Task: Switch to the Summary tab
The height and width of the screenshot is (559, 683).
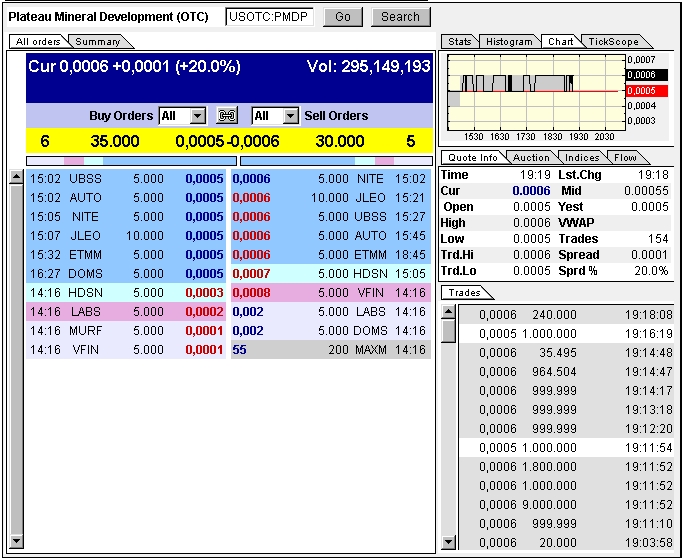Action: pyautogui.click(x=98, y=41)
